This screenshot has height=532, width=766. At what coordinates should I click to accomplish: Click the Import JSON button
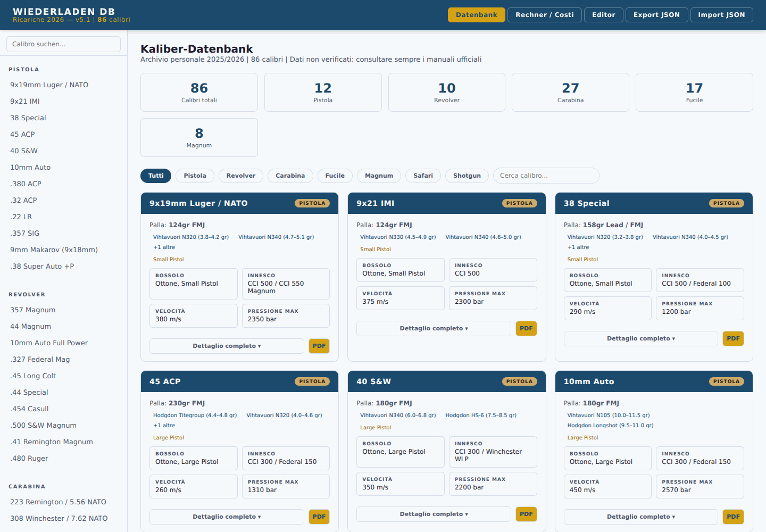[721, 15]
